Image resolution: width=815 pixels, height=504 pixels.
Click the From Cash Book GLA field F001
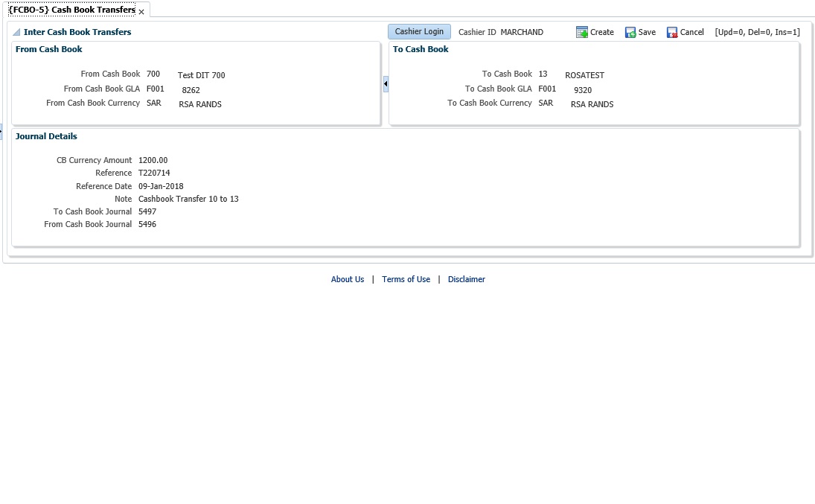coord(156,89)
